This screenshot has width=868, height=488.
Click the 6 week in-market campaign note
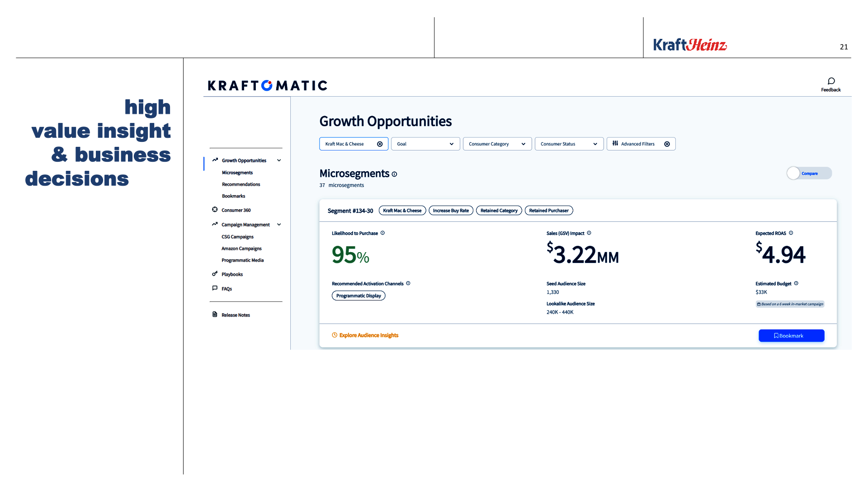pos(790,304)
